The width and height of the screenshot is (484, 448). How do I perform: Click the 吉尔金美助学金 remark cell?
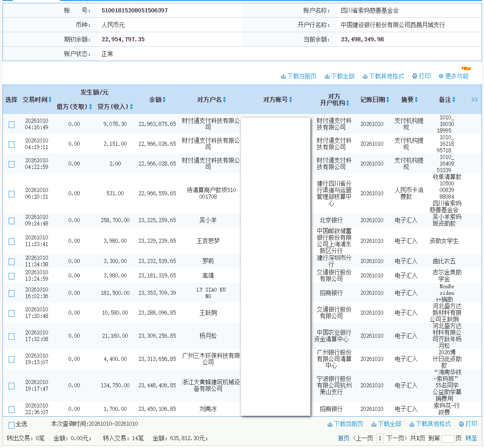click(447, 276)
